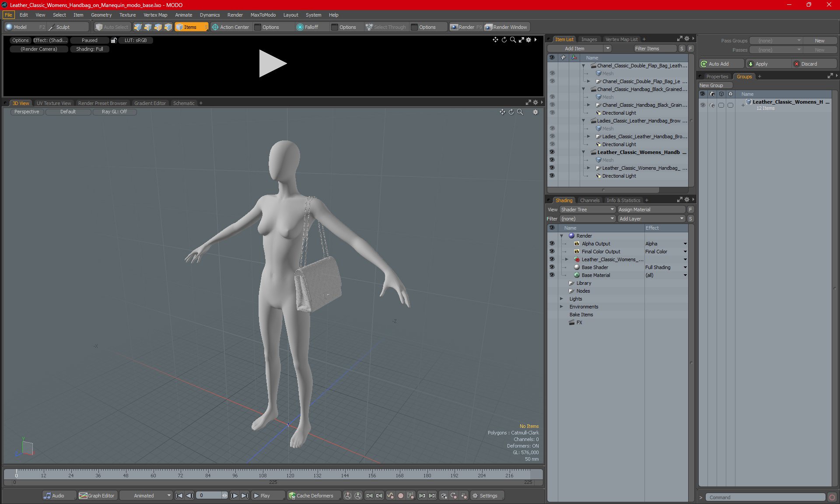The width and height of the screenshot is (840, 504).
Task: Select Materials selection mode icon
Action: click(x=168, y=27)
